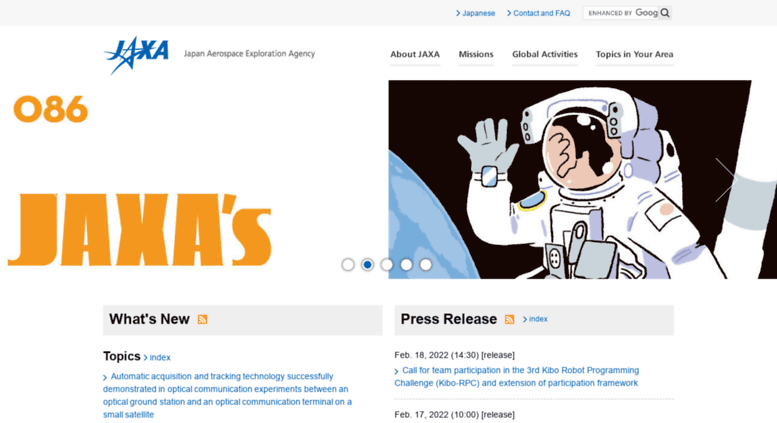This screenshot has height=423, width=777.
Task: Click the astronaut illustration banner
Action: [x=570, y=180]
